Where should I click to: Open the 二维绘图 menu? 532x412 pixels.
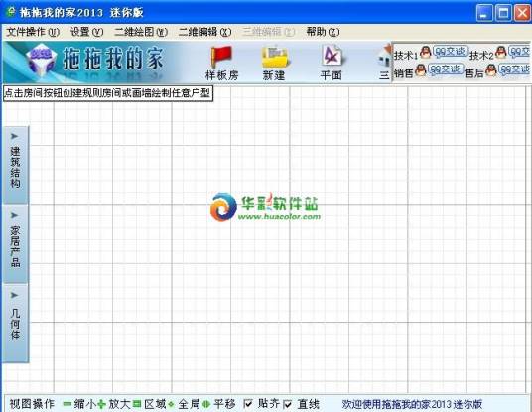pos(141,32)
